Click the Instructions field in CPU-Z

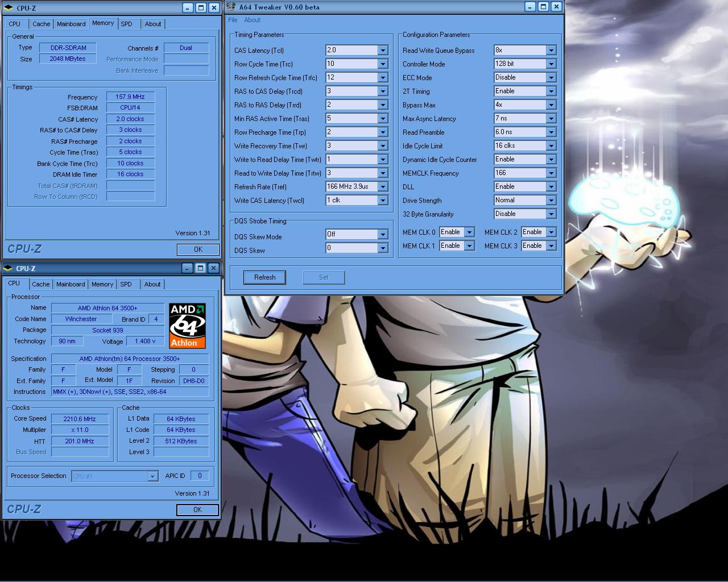(130, 392)
